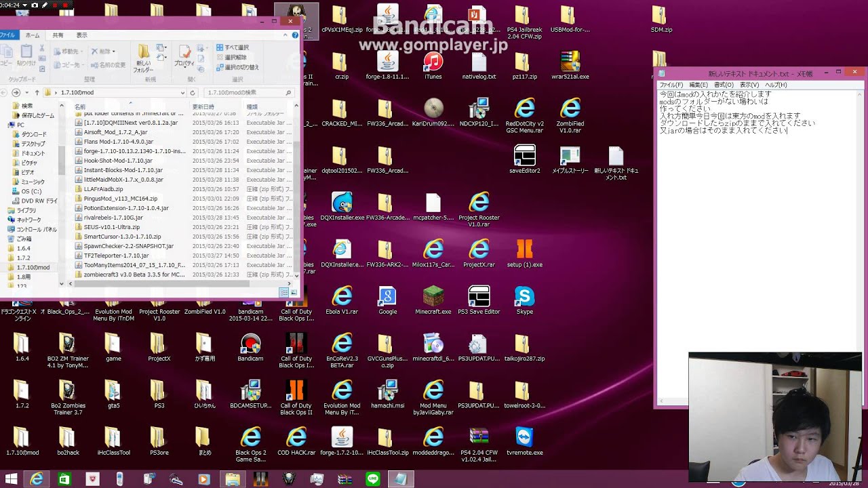Image resolution: width=868 pixels, height=488 pixels.
Task: Select ダウンロード in navigation pane
Action: point(34,134)
